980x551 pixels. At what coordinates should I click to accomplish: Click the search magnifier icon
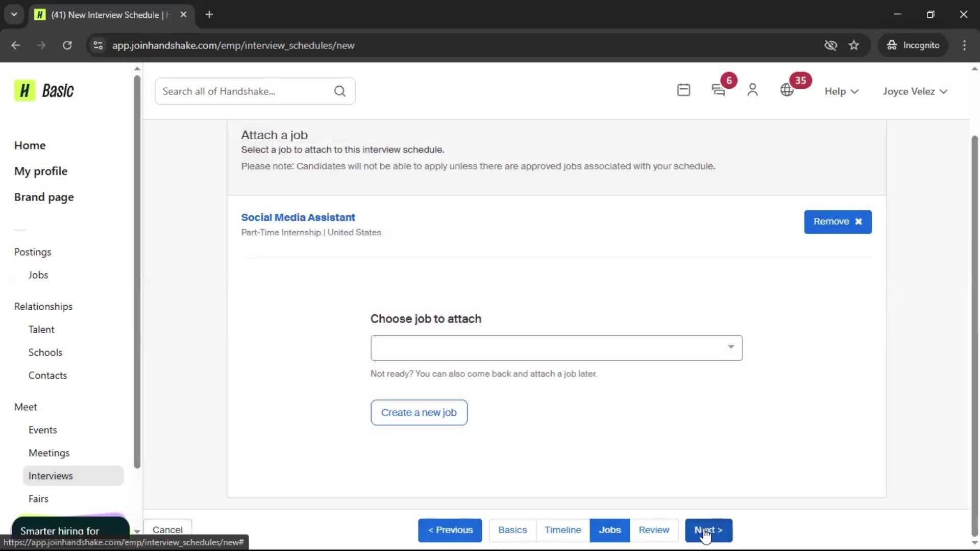340,91
